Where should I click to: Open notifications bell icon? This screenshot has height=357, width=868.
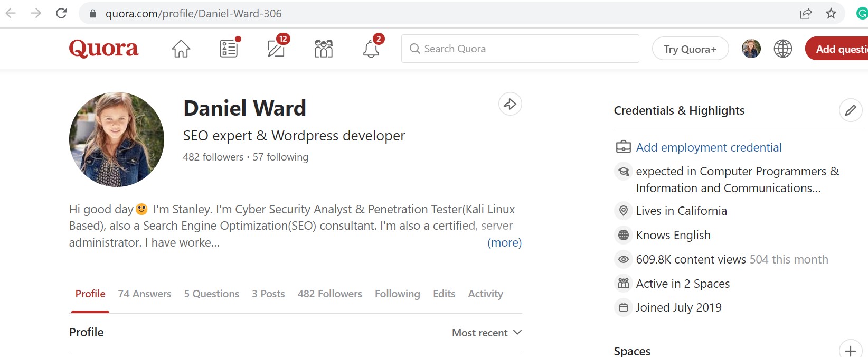[371, 49]
